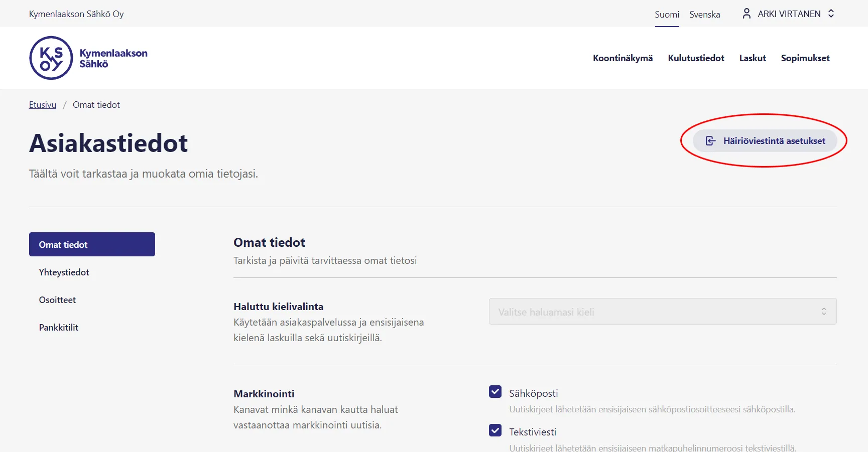
Task: Open the Osoitteet section
Action: [58, 300]
